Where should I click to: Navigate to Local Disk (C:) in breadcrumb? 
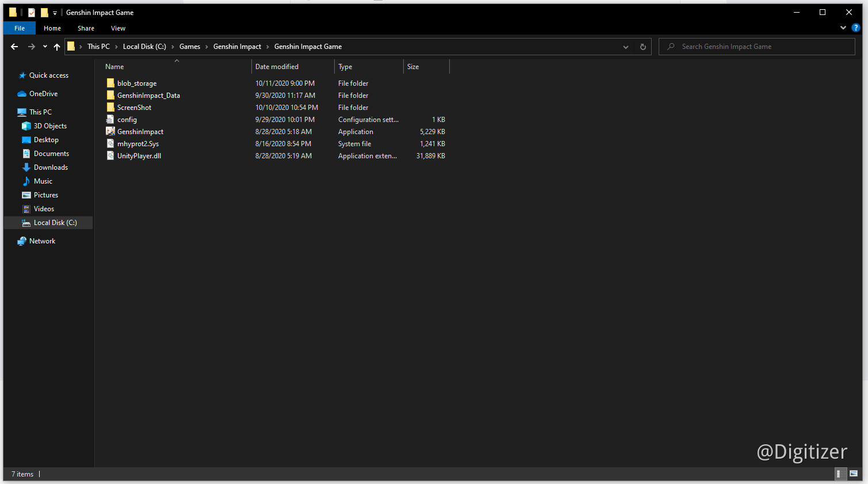tap(144, 47)
